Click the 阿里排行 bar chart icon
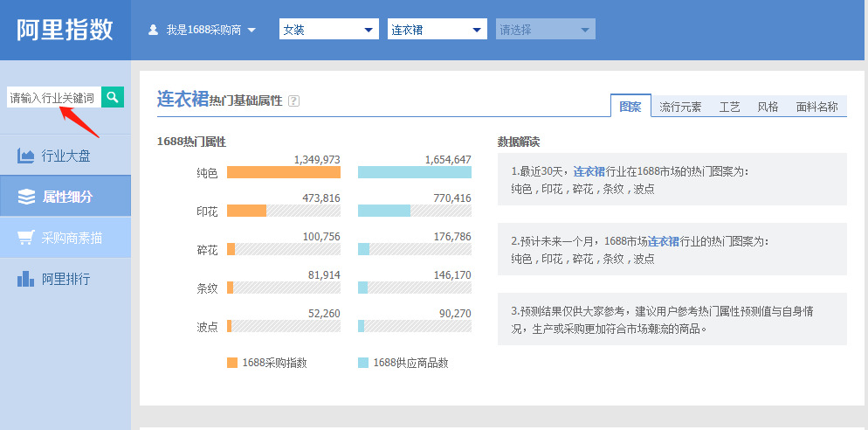The height and width of the screenshot is (430, 868). pos(26,279)
